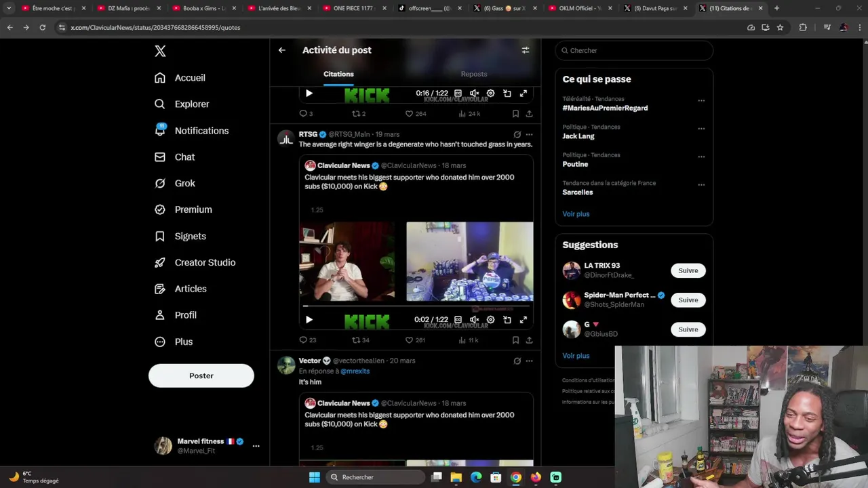Open settings gear on the 0:02 video
This screenshot has width=868, height=488.
coord(490,320)
